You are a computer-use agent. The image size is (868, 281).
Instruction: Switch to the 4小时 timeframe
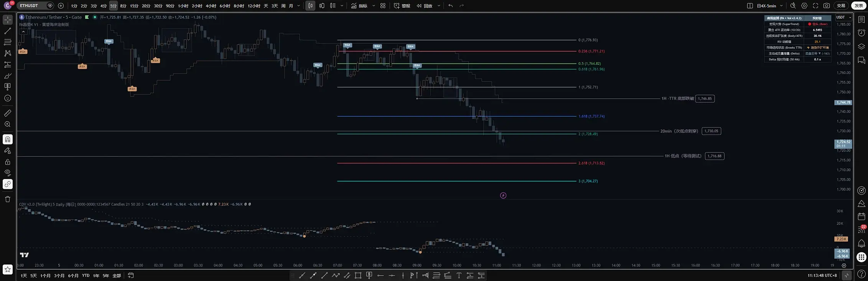pyautogui.click(x=211, y=6)
